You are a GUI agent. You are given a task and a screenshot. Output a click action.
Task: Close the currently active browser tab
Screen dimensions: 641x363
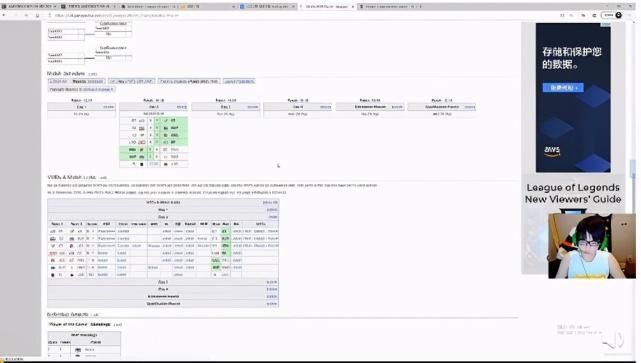pyautogui.click(x=353, y=7)
